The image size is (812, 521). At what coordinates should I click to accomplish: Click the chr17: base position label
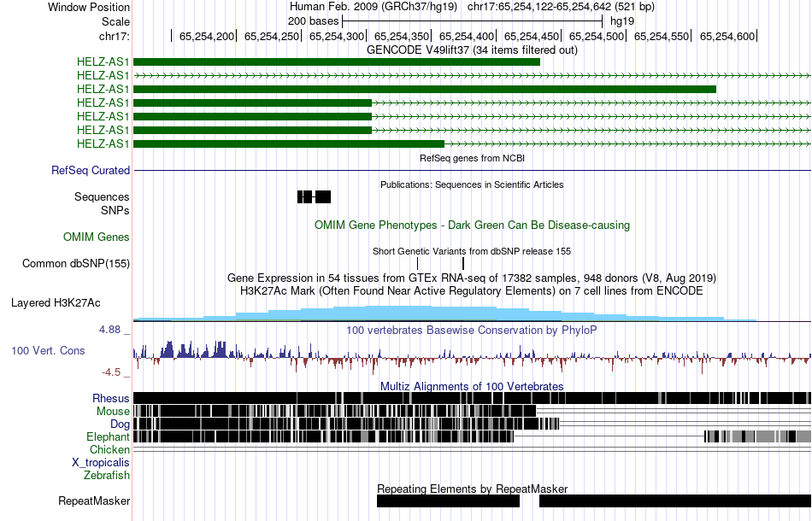coord(114,36)
